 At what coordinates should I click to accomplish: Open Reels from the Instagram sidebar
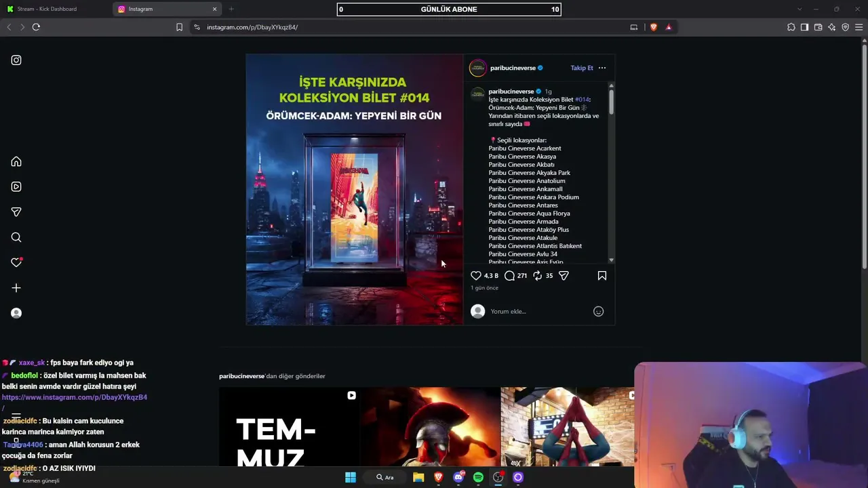click(16, 187)
